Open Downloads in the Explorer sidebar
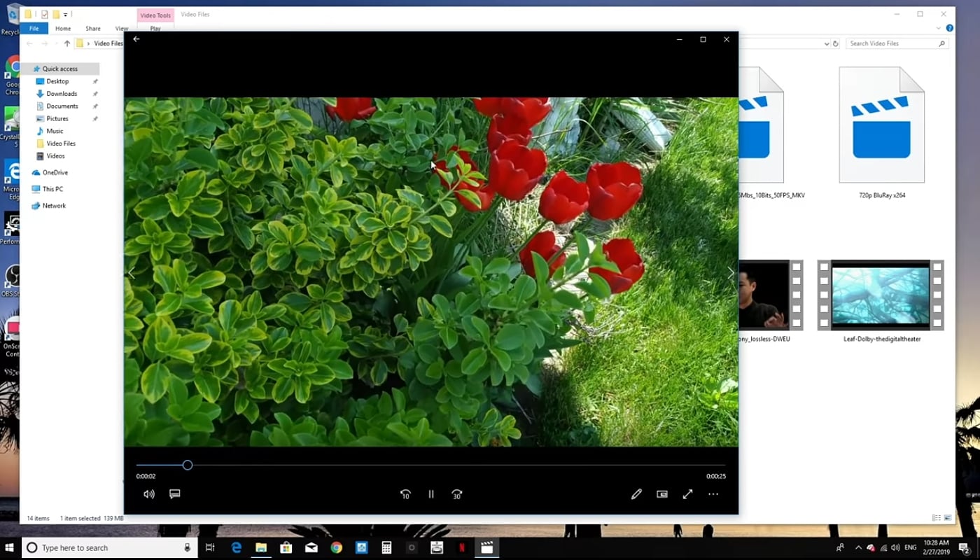Viewport: 980px width, 560px height. pos(62,94)
